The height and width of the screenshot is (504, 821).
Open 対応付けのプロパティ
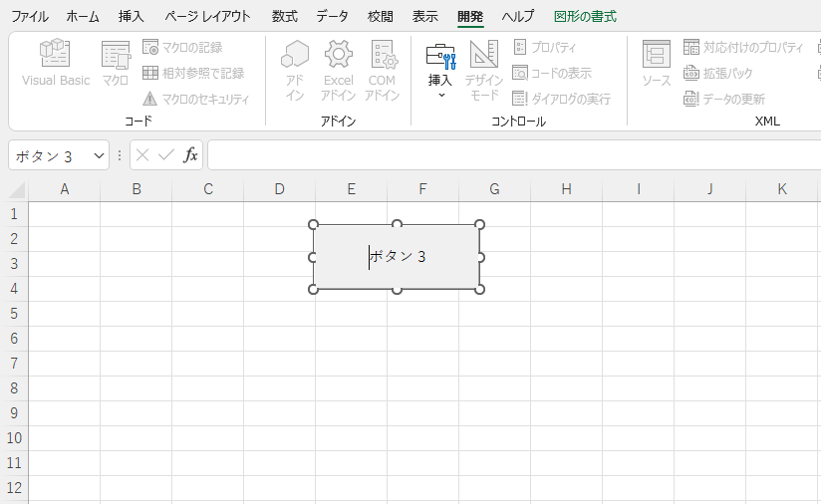743,47
